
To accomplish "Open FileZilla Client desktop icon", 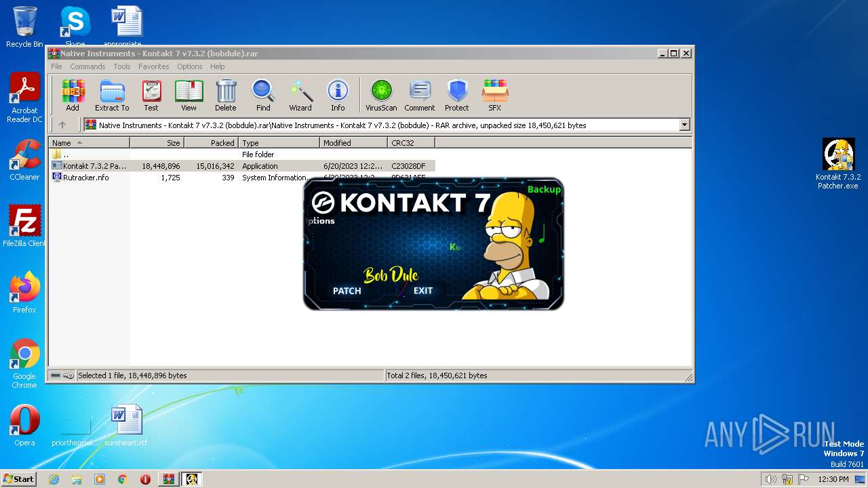I will (24, 226).
